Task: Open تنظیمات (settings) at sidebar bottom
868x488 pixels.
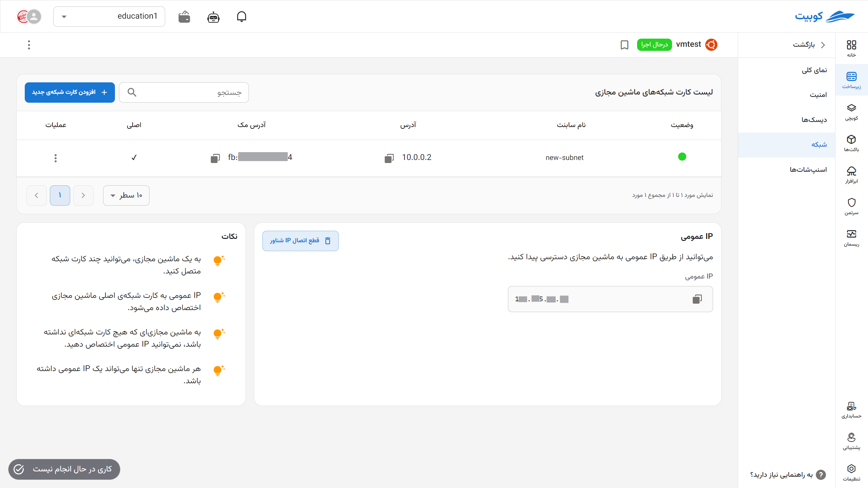Action: [x=852, y=472]
